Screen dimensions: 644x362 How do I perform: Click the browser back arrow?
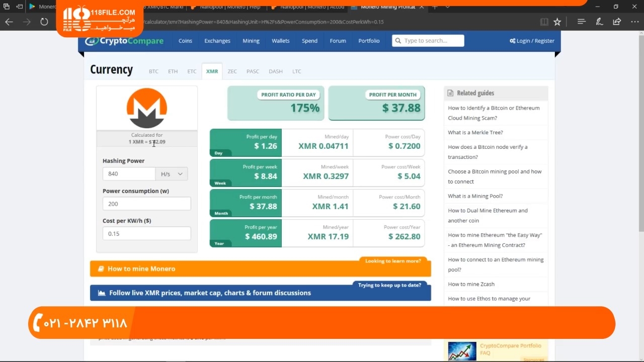click(9, 22)
